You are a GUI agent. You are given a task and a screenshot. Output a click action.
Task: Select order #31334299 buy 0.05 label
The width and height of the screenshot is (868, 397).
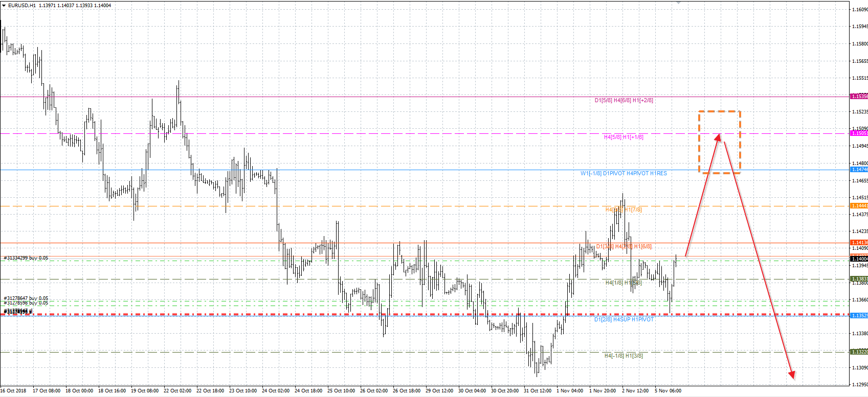[x=26, y=258]
